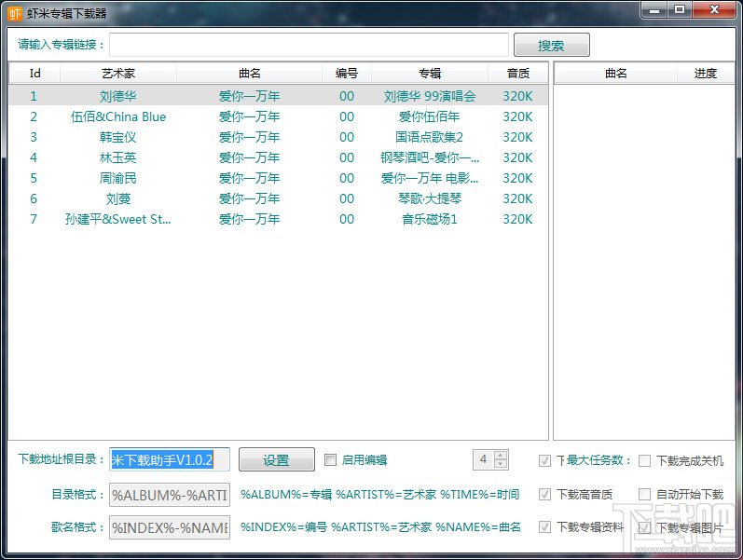Click the 设置 settings button
This screenshot has width=743, height=560.
point(277,459)
